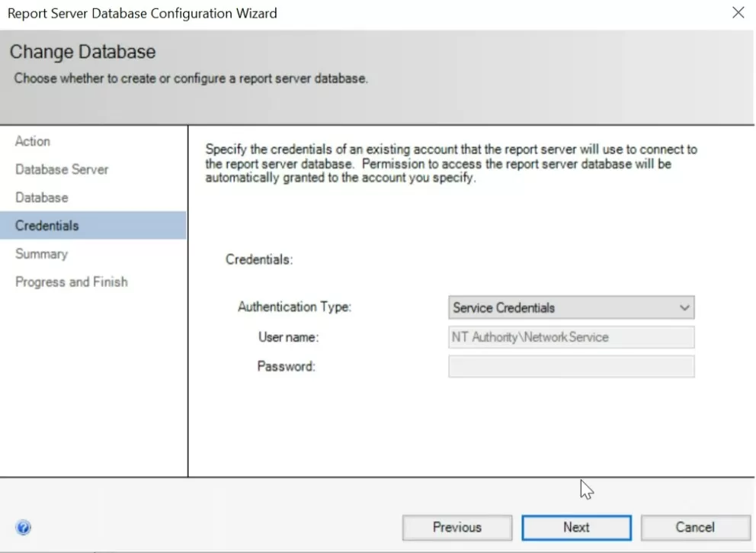
Task: Select the Progress and Finish step
Action: 72,281
